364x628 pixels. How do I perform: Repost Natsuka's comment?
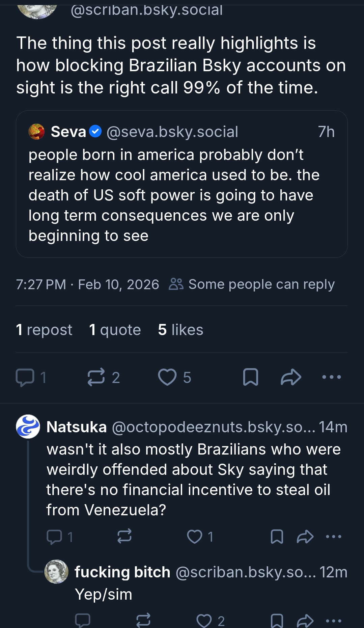click(x=124, y=536)
